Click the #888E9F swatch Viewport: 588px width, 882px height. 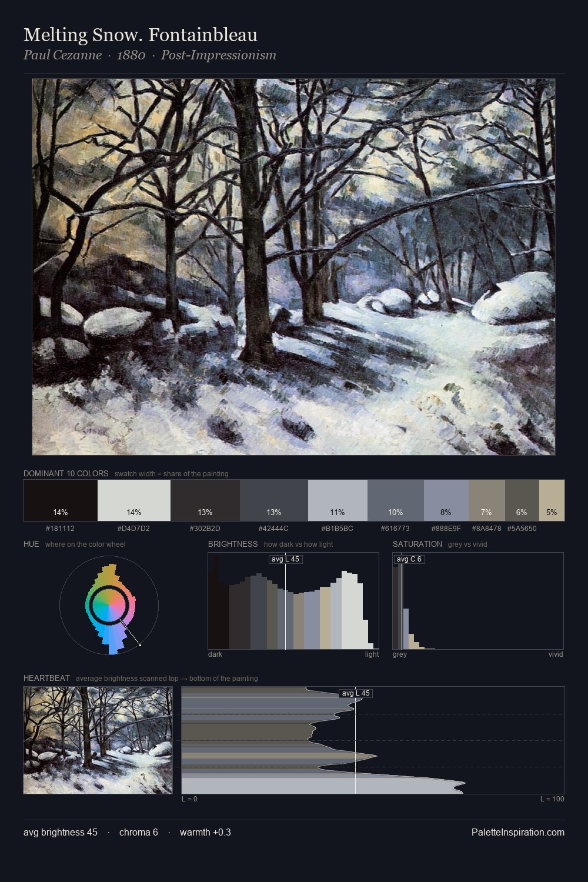(446, 500)
